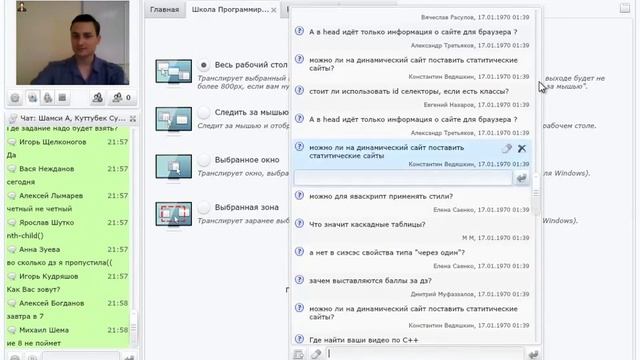Click the chat message 'Как Вас зовут?'
The height and width of the screenshot is (360, 640).
tap(33, 290)
